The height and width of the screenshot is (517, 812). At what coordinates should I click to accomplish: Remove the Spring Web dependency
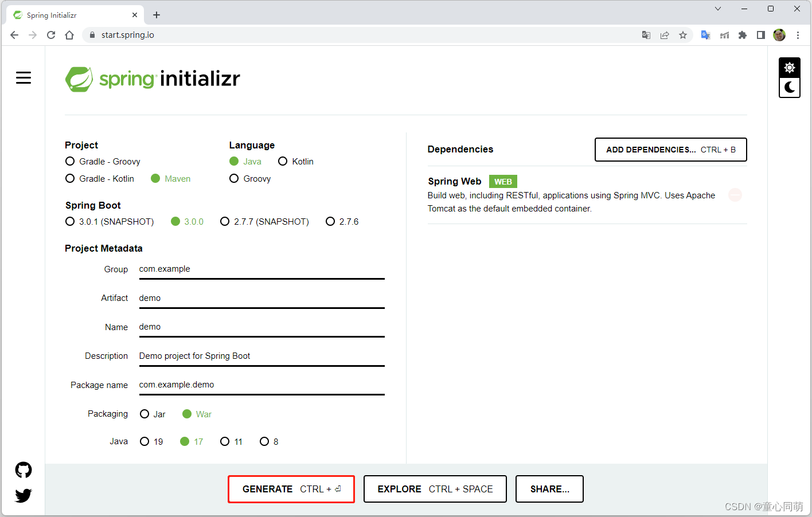click(735, 195)
